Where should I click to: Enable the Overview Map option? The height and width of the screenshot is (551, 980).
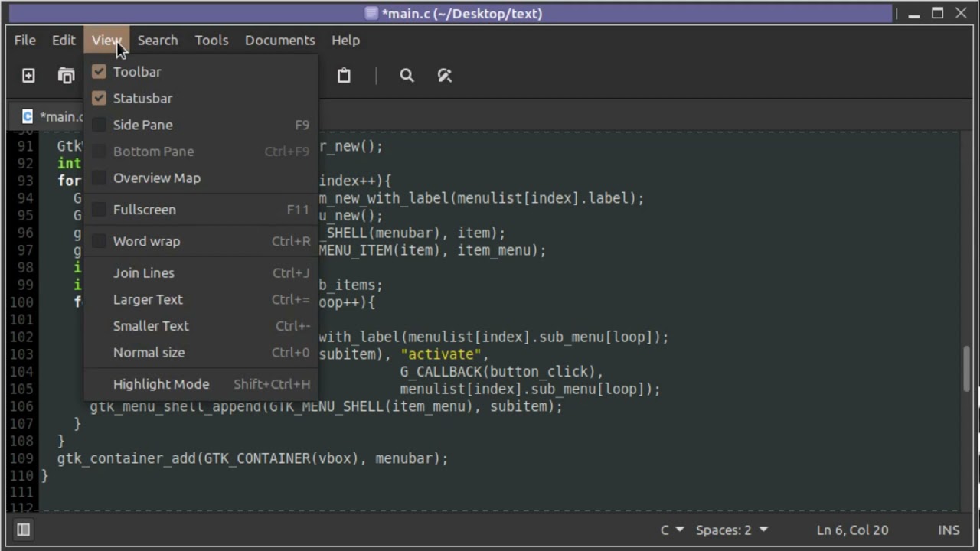click(201, 178)
